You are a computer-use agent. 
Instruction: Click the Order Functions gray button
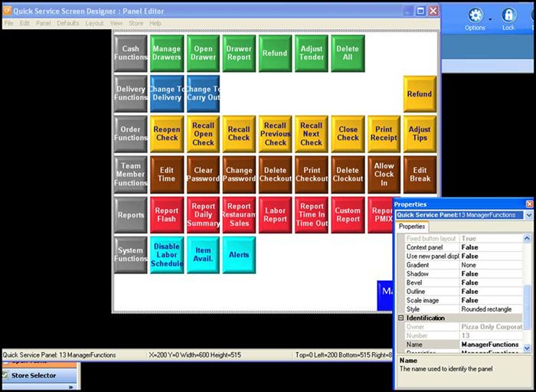(x=131, y=134)
